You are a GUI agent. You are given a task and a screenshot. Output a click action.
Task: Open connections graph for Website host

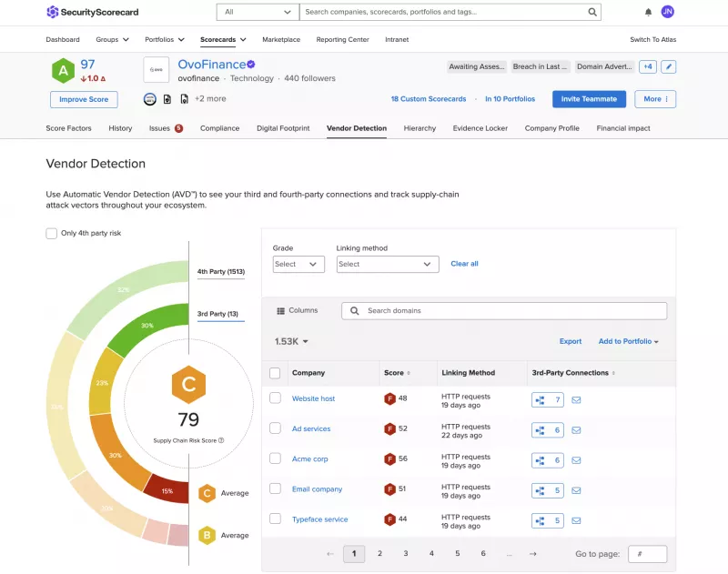click(548, 400)
